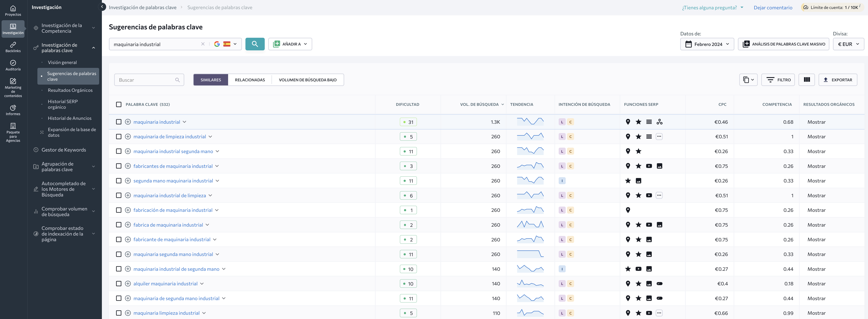Check fabricantes de maquinaria industrial checkbox
This screenshot has height=319, width=868.
119,166
